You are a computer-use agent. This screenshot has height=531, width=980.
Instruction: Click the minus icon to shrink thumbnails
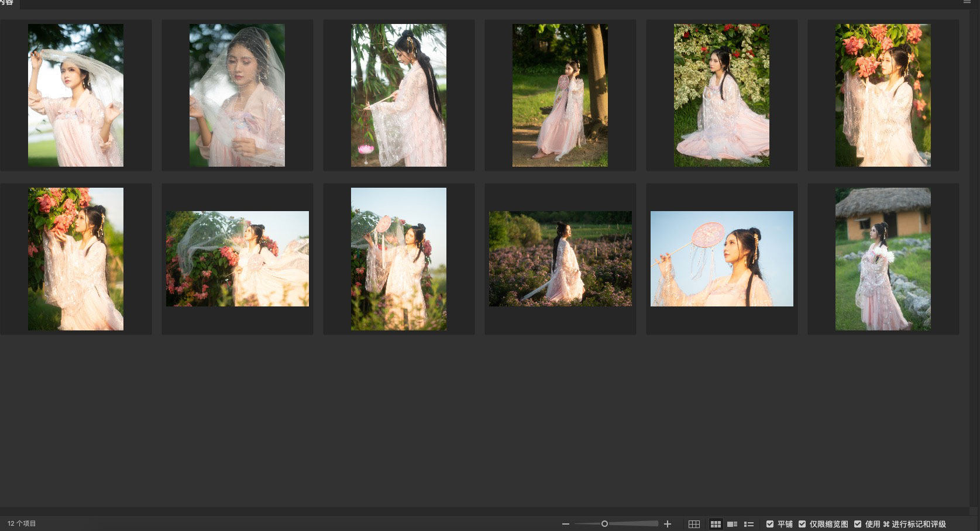coord(565,524)
